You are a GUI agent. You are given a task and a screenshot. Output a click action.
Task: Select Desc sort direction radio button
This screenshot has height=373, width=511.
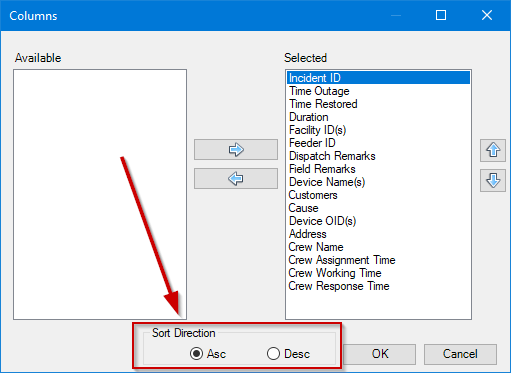tap(273, 353)
